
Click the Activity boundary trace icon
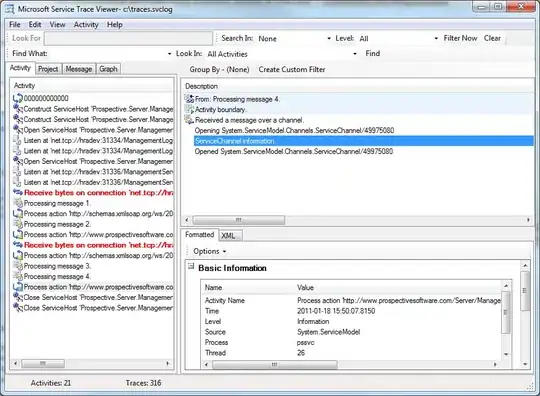pos(189,110)
